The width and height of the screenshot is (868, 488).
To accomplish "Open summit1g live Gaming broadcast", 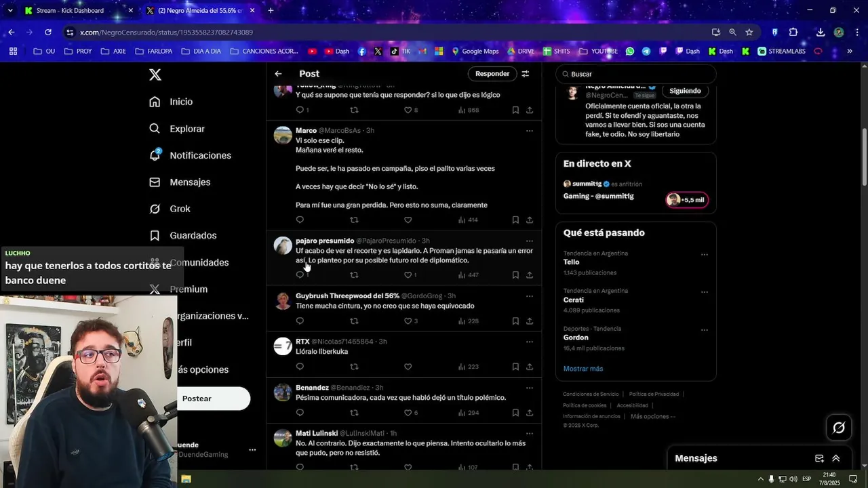I will (599, 196).
